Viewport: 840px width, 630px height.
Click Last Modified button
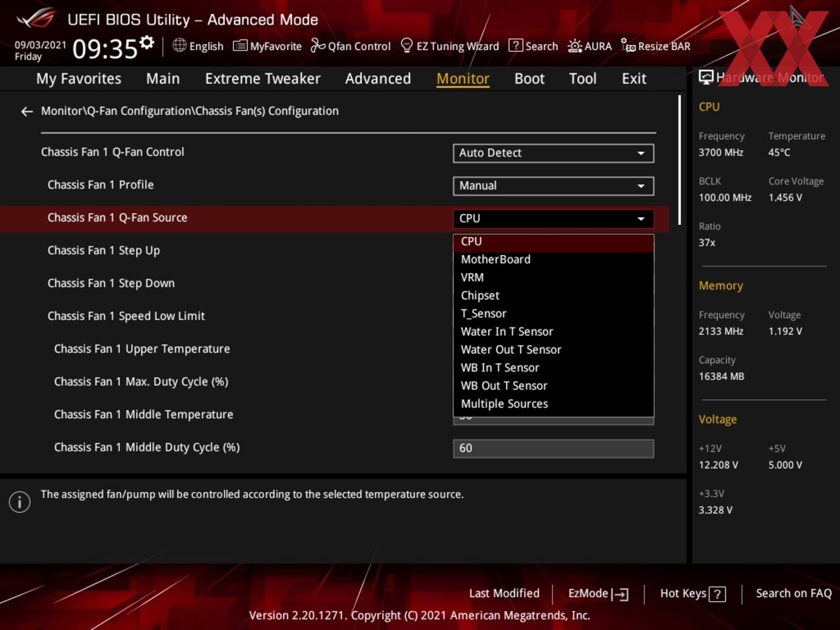click(x=504, y=594)
